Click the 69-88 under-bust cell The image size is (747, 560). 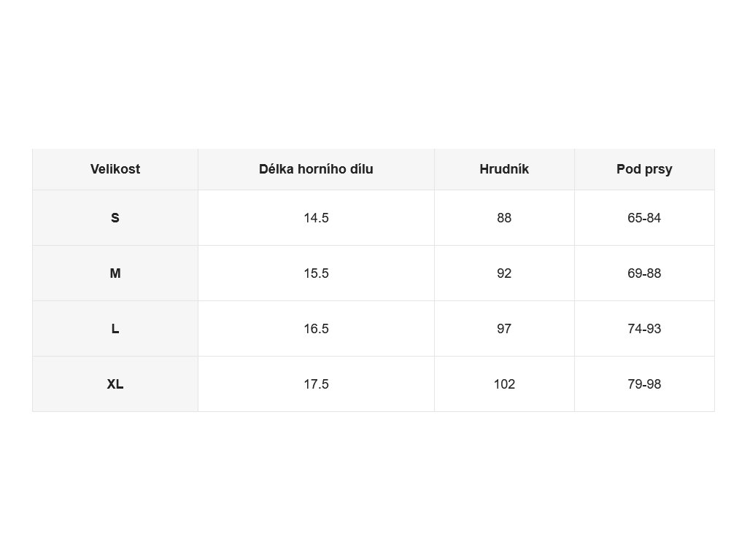644,273
